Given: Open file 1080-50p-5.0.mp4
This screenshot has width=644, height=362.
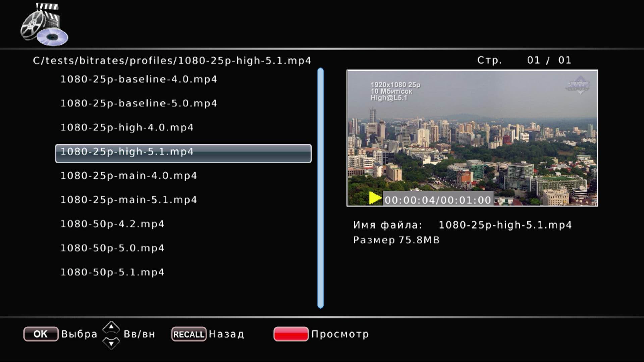Looking at the screenshot, I should [x=112, y=248].
